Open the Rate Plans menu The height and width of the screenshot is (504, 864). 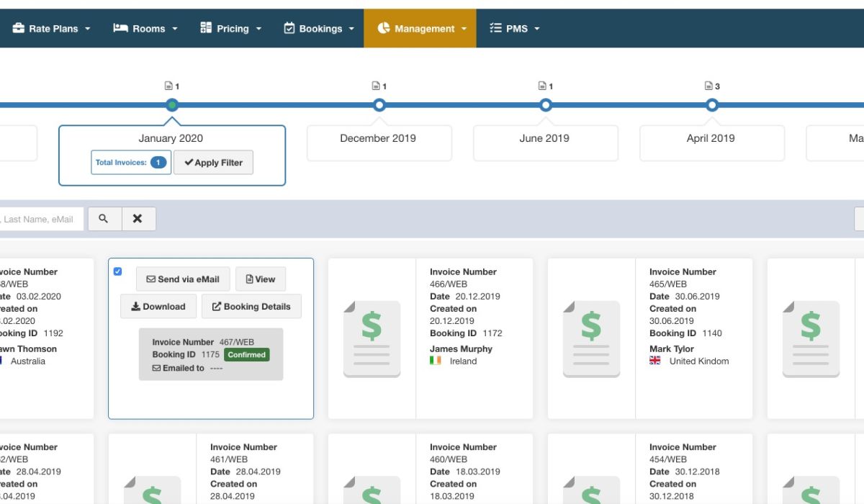click(52, 29)
